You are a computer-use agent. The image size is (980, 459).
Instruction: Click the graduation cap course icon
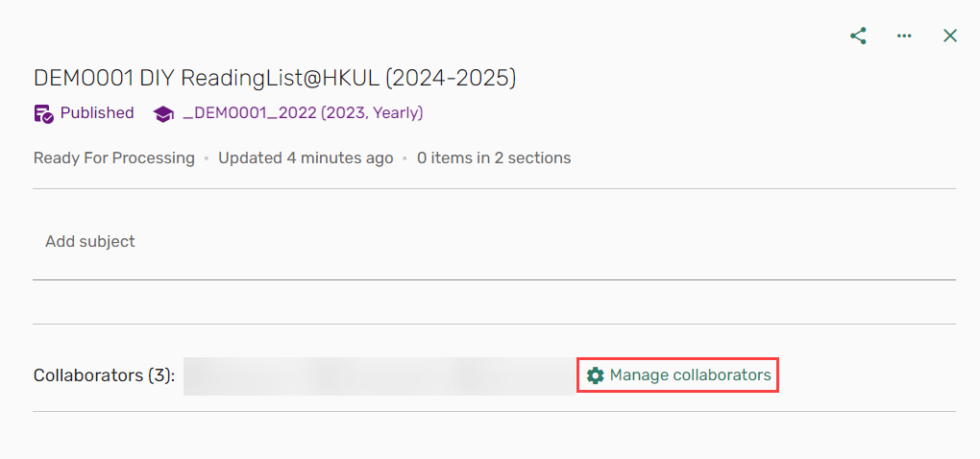click(163, 113)
